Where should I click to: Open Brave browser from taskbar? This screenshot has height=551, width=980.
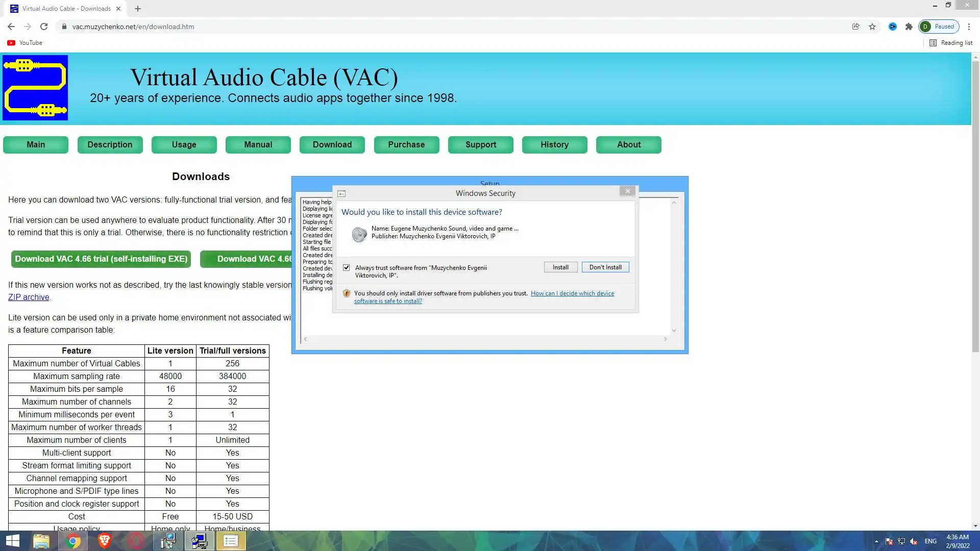point(105,541)
